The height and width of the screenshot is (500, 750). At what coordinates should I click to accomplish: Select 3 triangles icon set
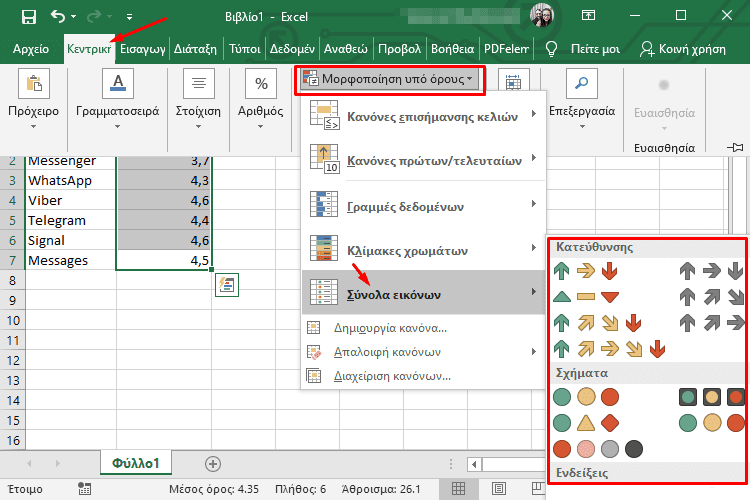coord(585,297)
